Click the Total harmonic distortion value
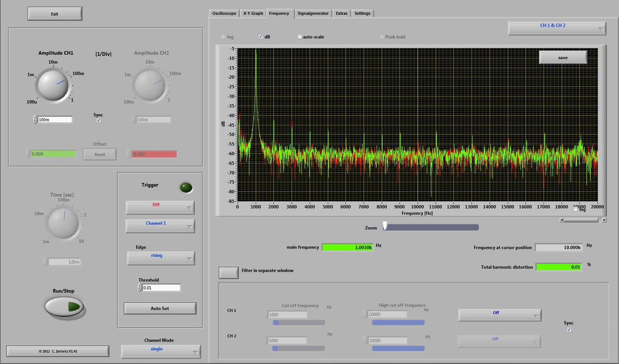 pyautogui.click(x=558, y=267)
